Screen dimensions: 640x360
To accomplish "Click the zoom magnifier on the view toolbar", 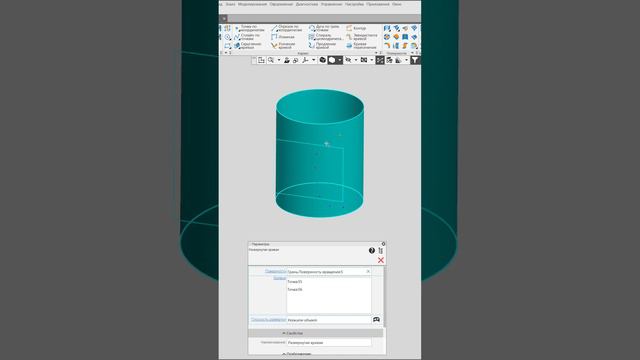I will coord(271,60).
